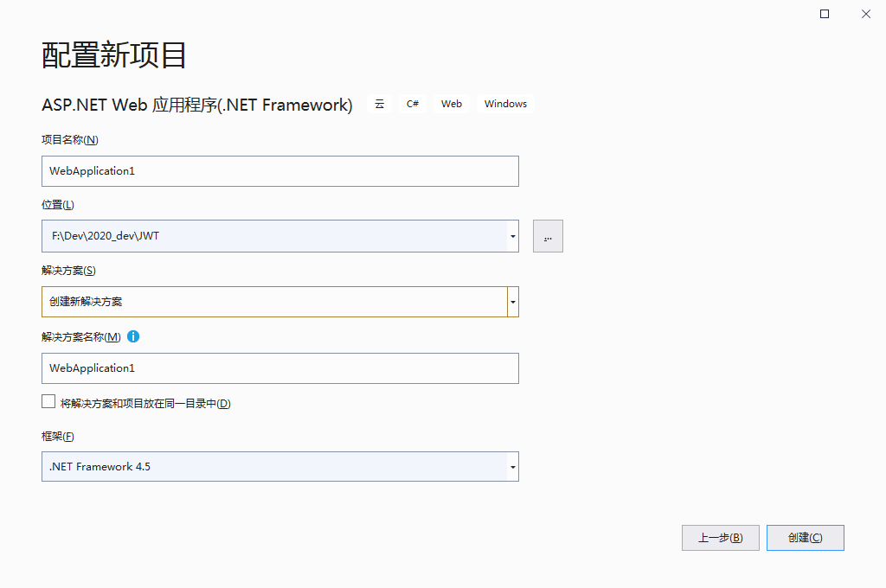
Task: Enable 将解决方案和项目放在同一目录中 checkbox
Action: (x=48, y=401)
